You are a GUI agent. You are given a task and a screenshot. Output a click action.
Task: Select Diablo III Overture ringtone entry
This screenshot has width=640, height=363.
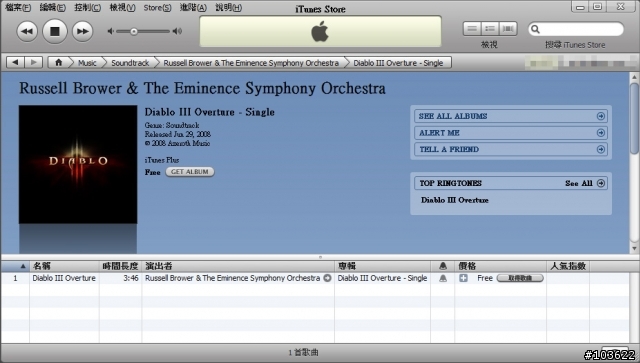(454, 200)
